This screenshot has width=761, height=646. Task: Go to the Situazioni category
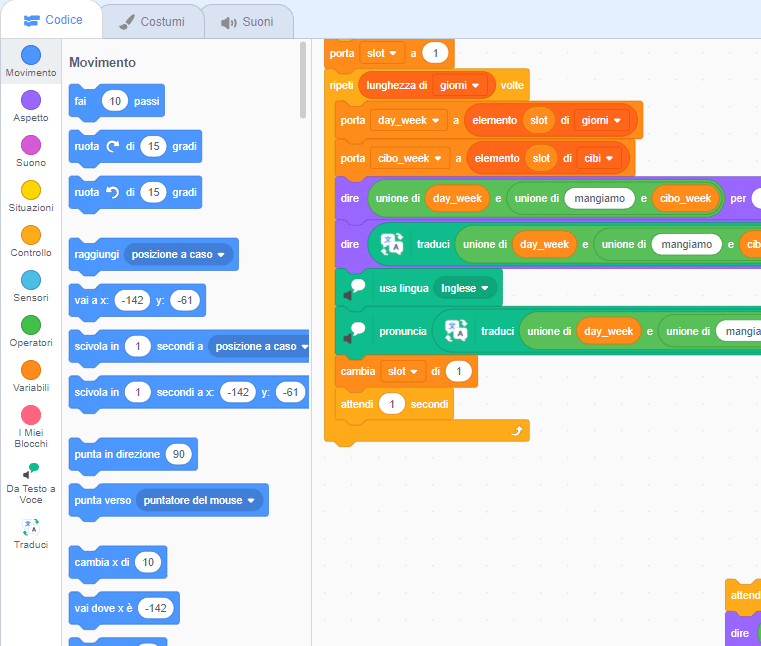tap(31, 190)
